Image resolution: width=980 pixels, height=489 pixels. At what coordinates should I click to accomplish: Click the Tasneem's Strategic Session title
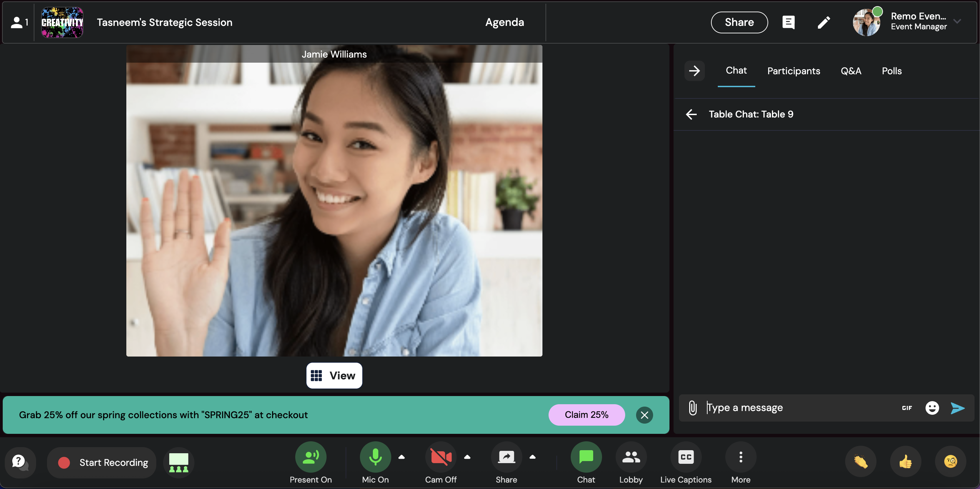(164, 22)
